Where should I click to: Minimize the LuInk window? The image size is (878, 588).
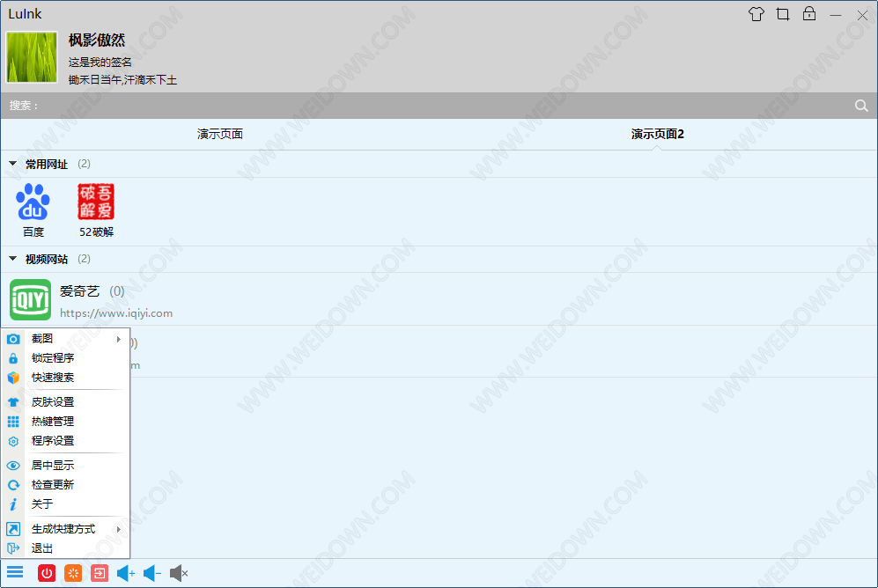coord(836,15)
